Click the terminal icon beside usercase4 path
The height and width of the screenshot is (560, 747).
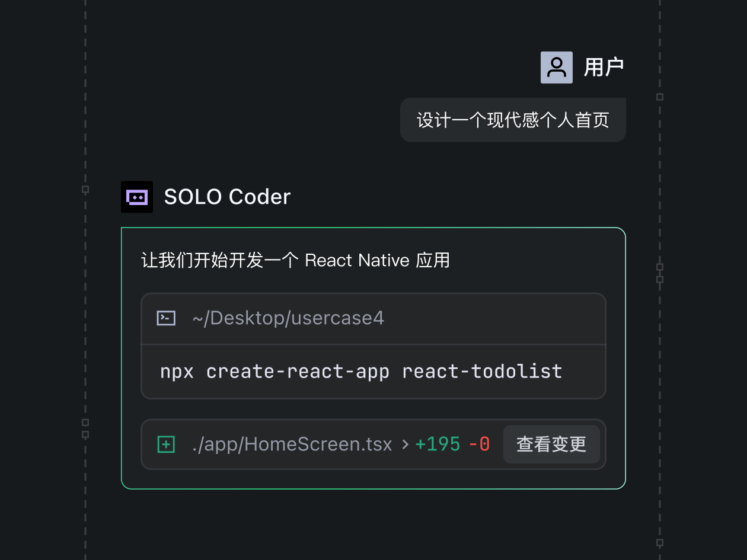[x=165, y=318]
